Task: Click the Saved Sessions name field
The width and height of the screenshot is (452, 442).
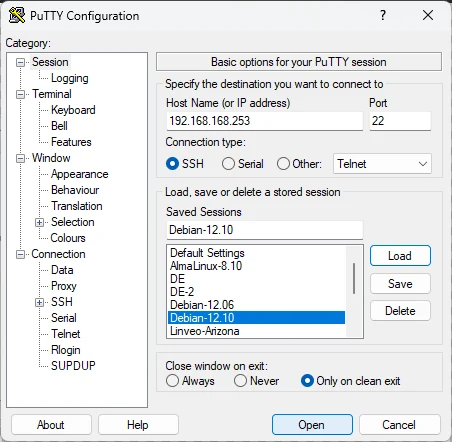Action: pos(265,230)
